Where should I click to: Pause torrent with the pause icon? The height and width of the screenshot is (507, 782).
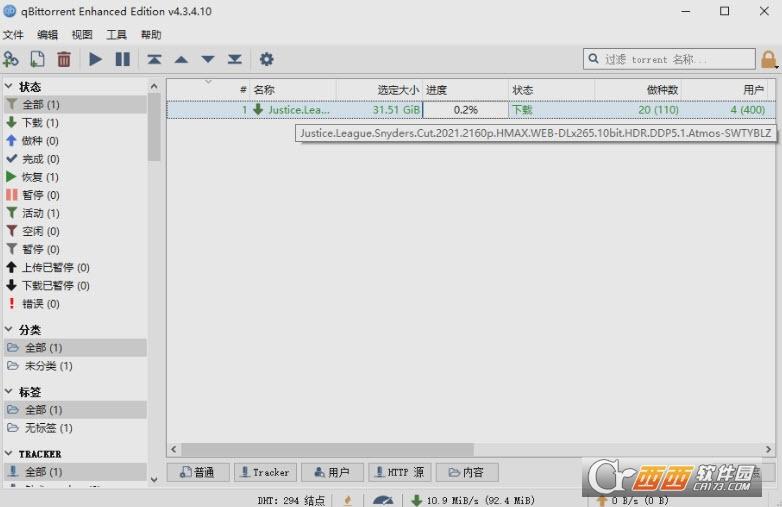(x=123, y=59)
